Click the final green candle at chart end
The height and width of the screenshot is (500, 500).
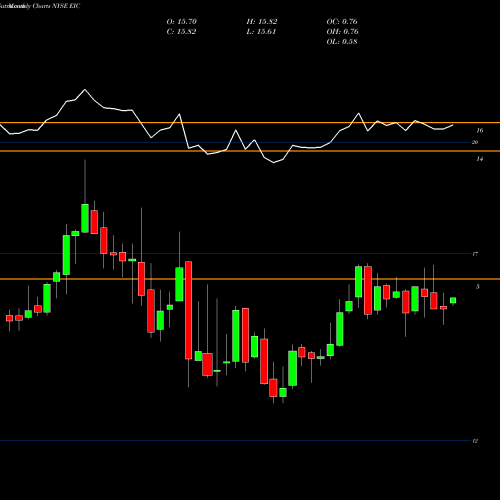453,300
